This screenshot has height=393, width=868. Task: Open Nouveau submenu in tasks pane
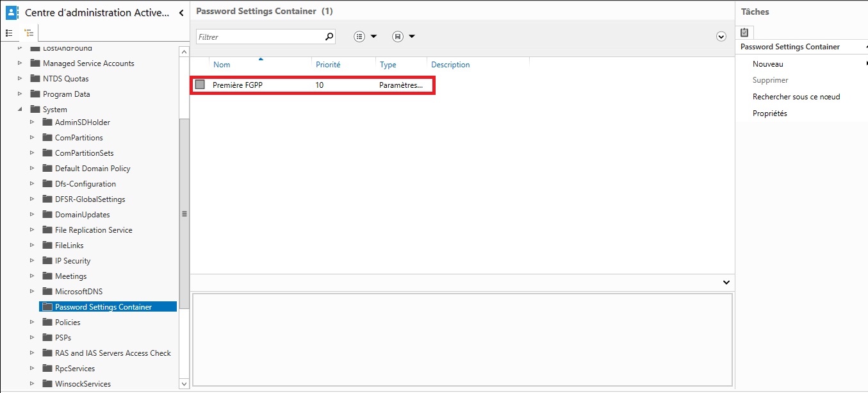[768, 64]
